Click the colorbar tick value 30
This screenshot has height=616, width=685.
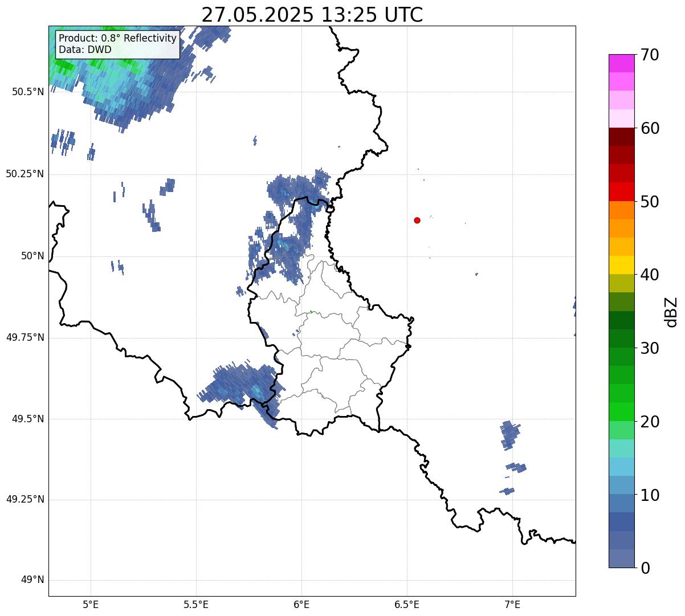pyautogui.click(x=650, y=348)
